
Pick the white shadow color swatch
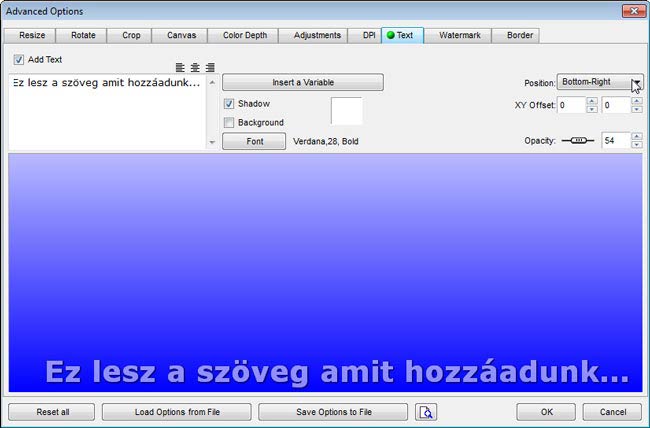click(x=346, y=110)
